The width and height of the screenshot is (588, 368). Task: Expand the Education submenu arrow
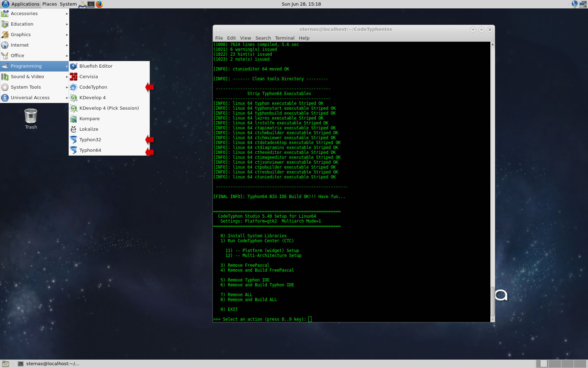point(67,24)
